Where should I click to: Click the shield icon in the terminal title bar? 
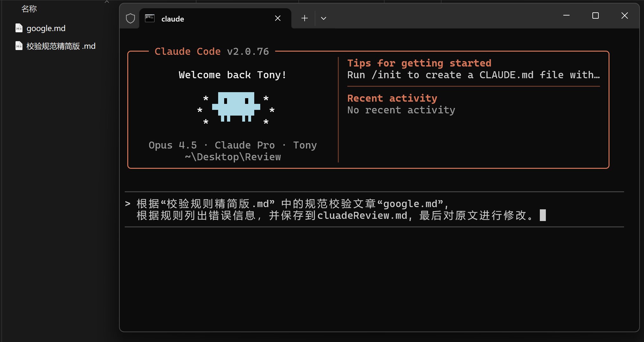[130, 18]
